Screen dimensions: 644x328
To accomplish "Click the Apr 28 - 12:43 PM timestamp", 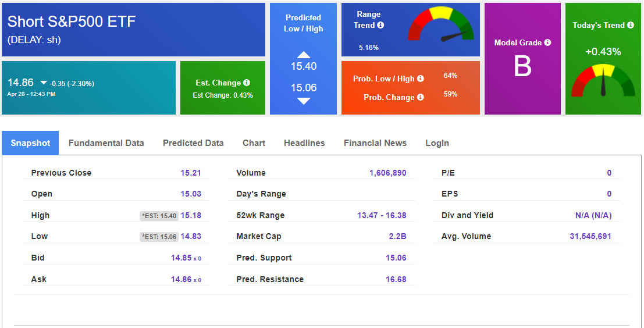I will click(31, 94).
